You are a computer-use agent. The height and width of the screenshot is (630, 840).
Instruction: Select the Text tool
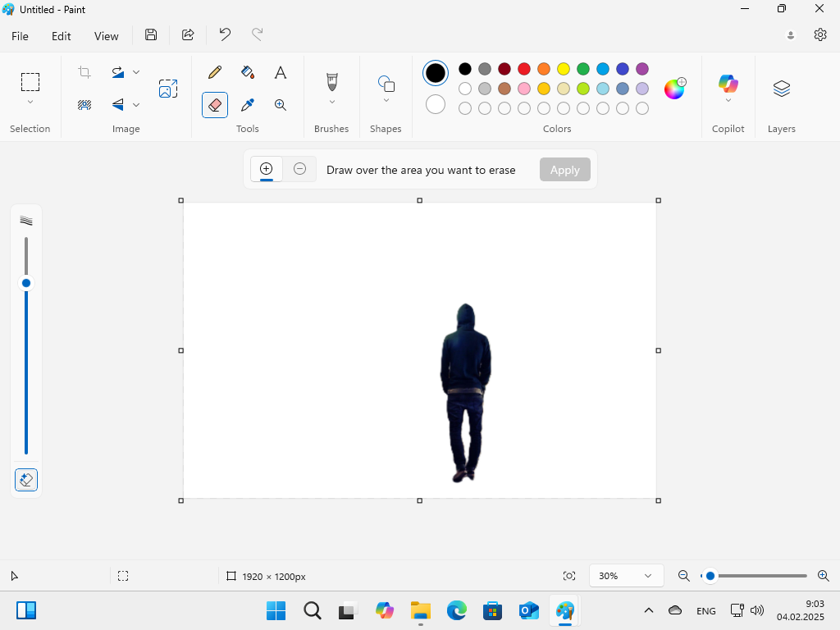point(281,72)
